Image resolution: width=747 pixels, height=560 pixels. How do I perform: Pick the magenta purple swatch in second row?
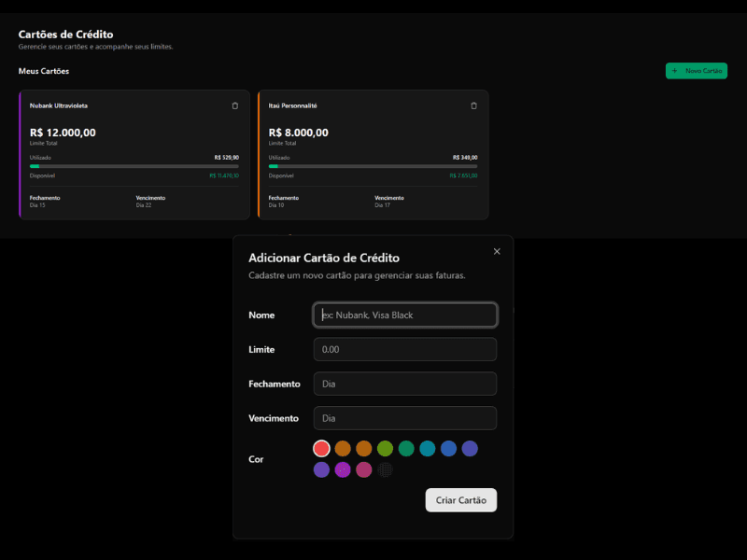point(343,469)
